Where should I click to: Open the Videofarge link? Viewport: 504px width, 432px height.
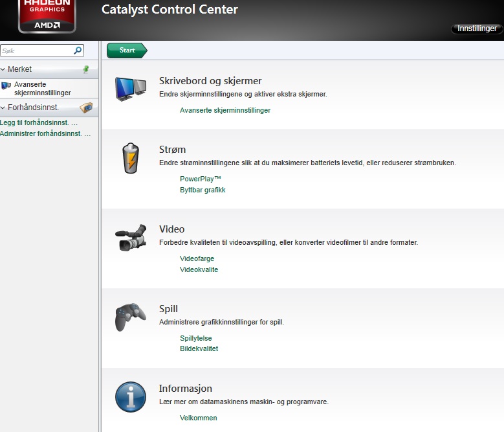197,258
